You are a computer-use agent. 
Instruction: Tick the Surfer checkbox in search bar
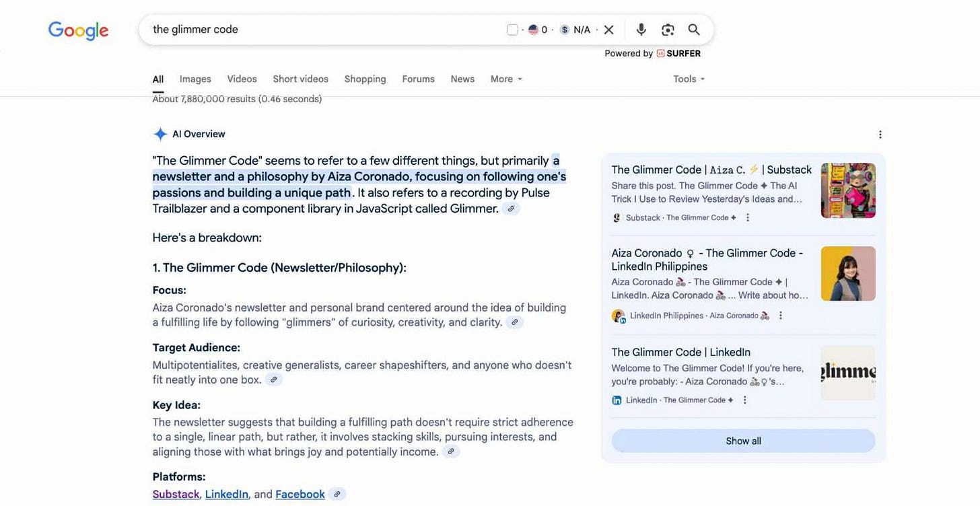(512, 30)
